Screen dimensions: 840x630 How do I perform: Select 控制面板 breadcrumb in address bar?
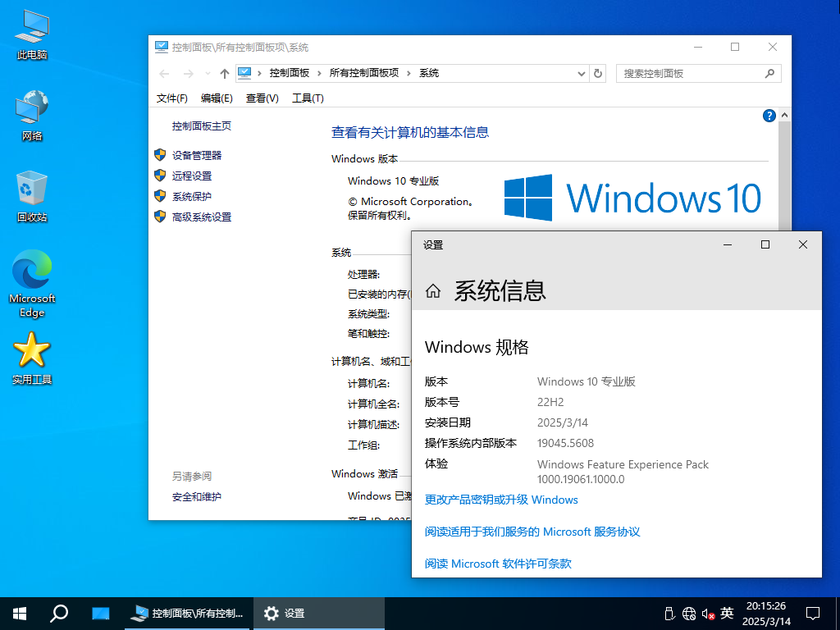pyautogui.click(x=290, y=73)
